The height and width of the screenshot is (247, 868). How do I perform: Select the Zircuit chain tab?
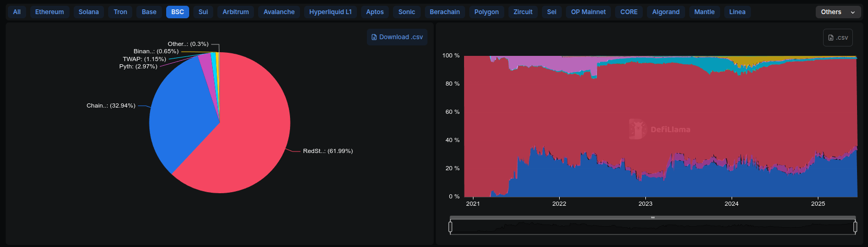(x=523, y=12)
